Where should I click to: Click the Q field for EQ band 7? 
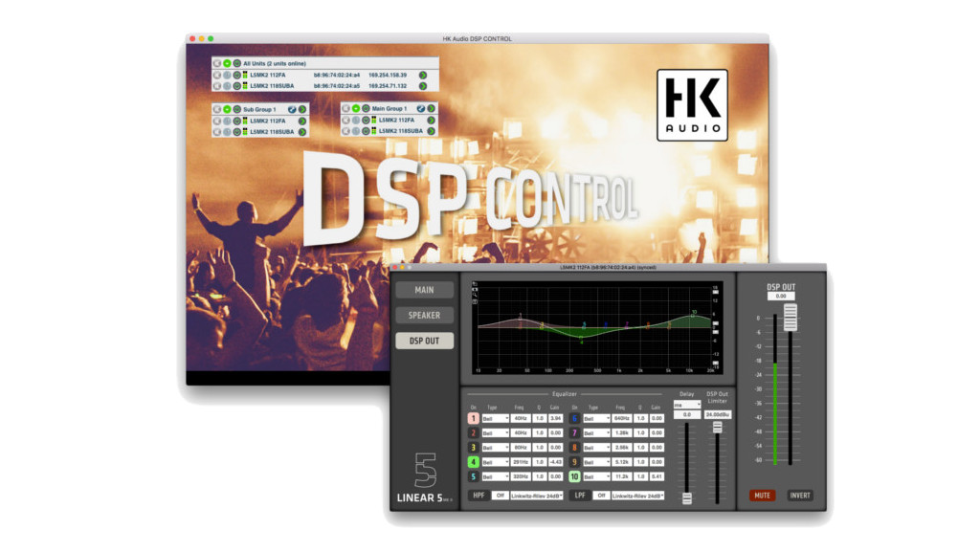[x=640, y=432]
